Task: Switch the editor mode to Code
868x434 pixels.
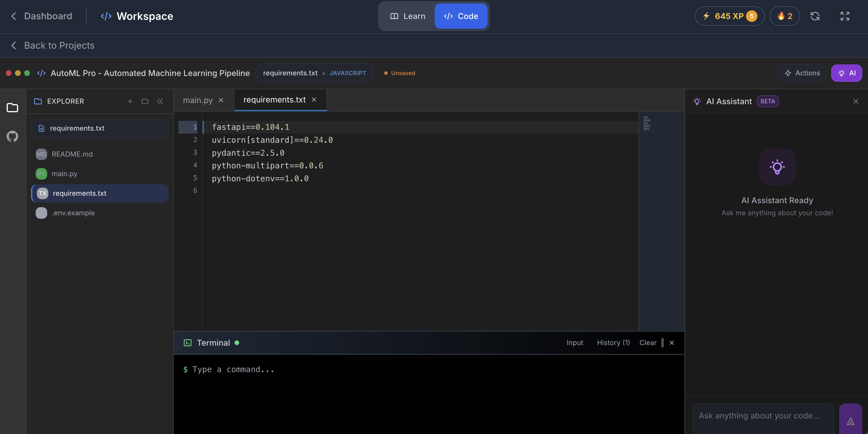Action: pyautogui.click(x=461, y=16)
